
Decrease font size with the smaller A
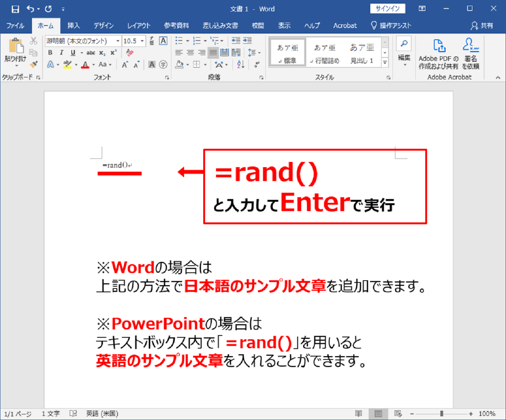tap(136, 65)
